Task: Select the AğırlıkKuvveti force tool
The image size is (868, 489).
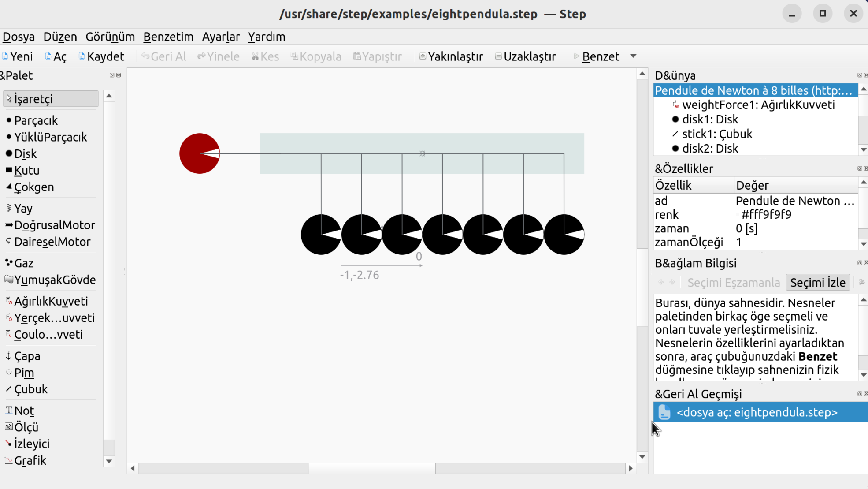Action: 51,301
